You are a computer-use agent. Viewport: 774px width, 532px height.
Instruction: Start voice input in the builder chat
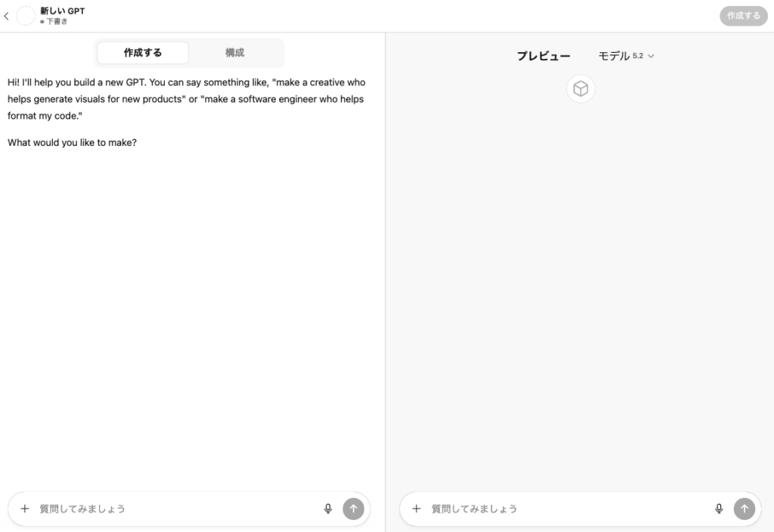coord(328,509)
